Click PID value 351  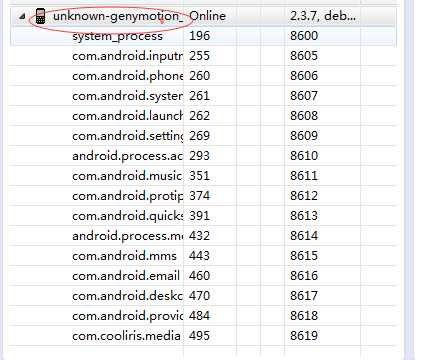coord(199,176)
